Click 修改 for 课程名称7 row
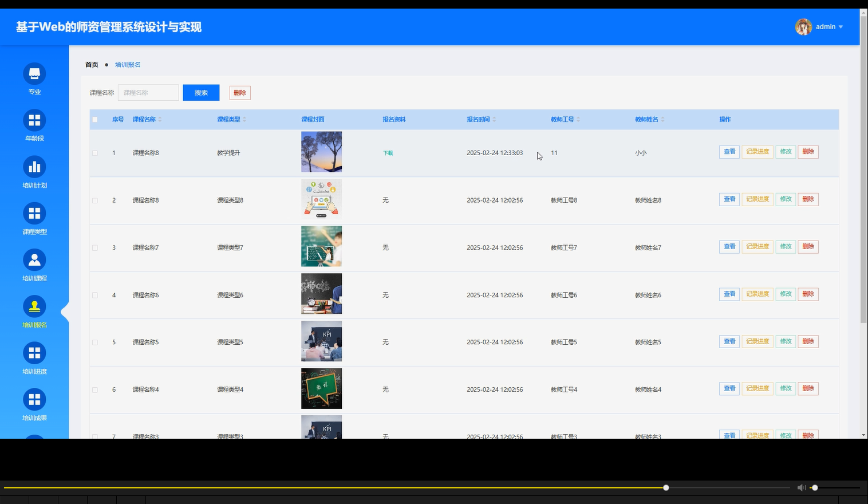 click(786, 247)
